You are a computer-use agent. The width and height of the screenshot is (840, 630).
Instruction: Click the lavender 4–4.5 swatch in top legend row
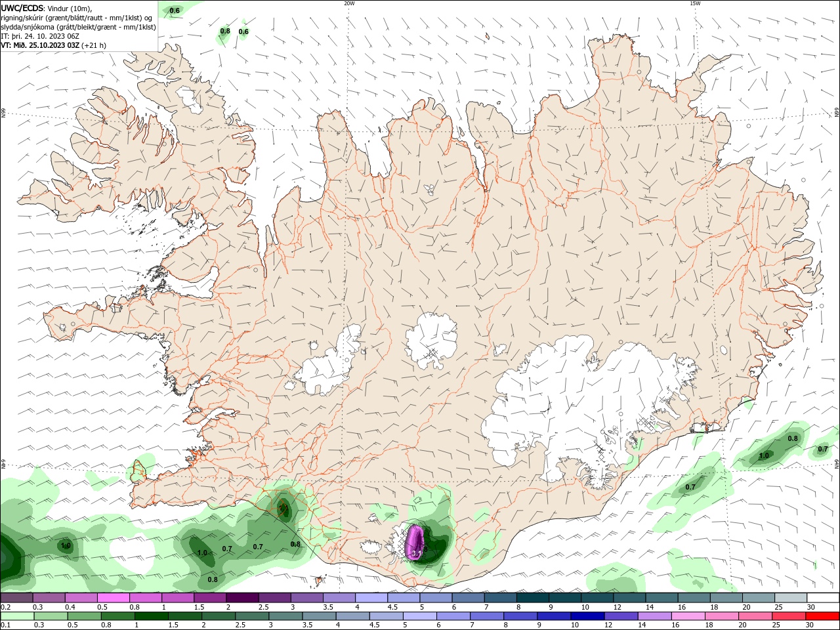[371, 598]
